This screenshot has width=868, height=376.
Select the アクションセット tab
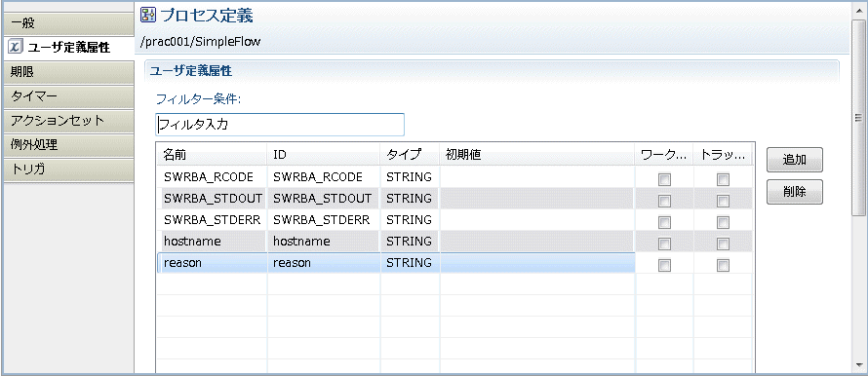pos(67,121)
